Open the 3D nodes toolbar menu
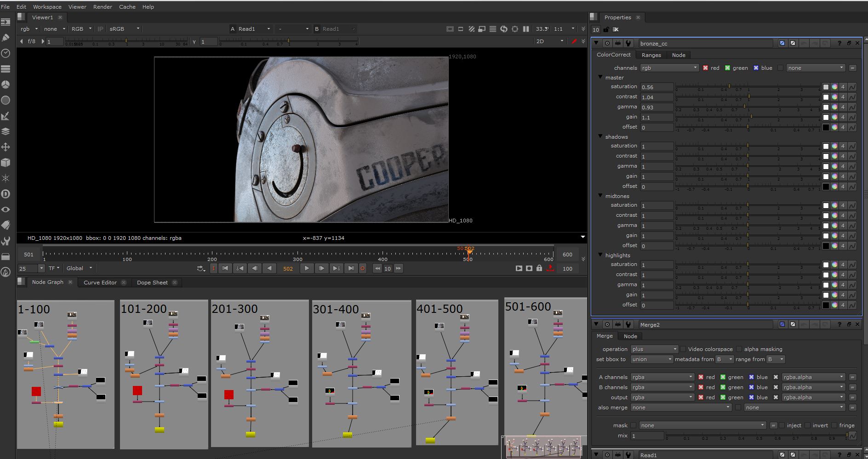Screen dimensions: 868x459 pos(6,163)
